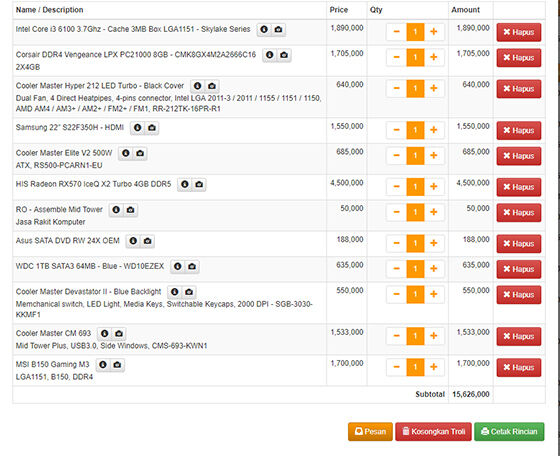View camera icon for MSI B150 Gaming M3
Screen dimensions: 560x456
tap(117, 365)
